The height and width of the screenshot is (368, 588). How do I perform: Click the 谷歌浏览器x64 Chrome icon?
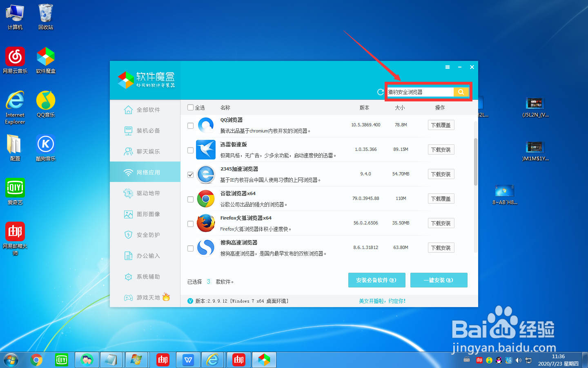click(206, 199)
